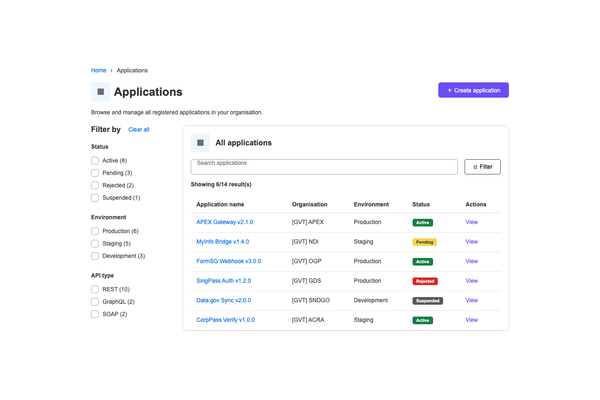The width and height of the screenshot is (600, 400).
Task: Click the grid icon beside Applications heading
Action: coord(100,92)
